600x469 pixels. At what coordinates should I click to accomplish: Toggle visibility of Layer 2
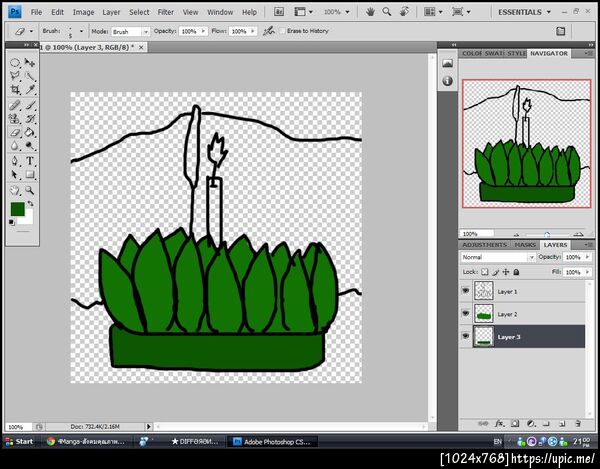tap(466, 314)
